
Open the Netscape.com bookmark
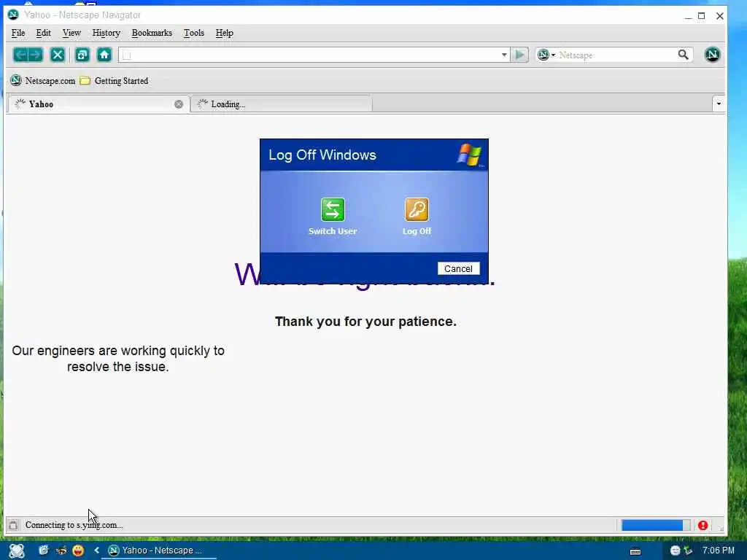coord(43,80)
